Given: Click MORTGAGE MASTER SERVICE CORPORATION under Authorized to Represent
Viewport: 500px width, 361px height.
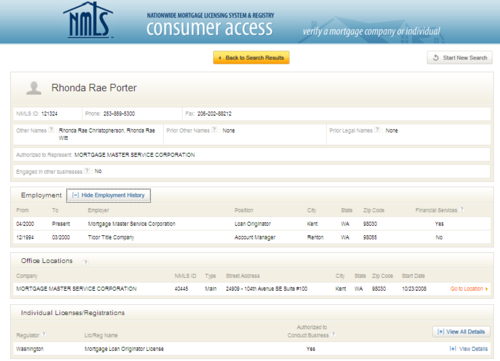Looking at the screenshot, I should tap(135, 155).
